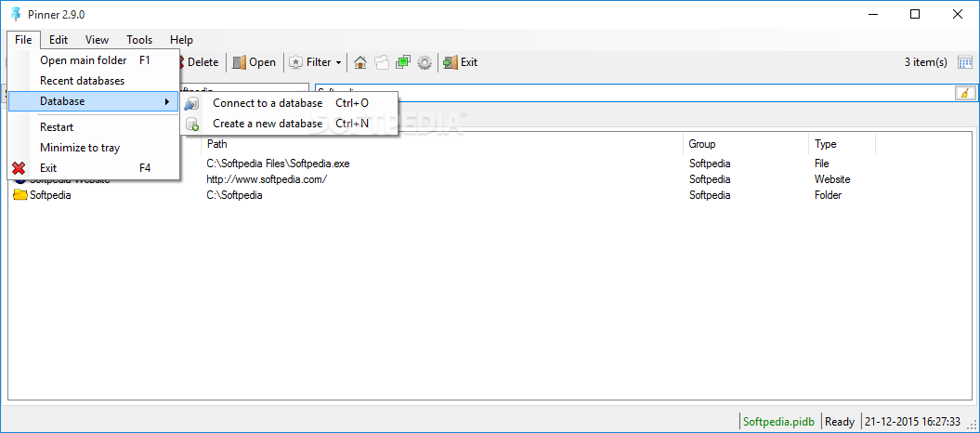Screen dimensions: 980x433
Task: Open settings via the gear toolbar icon
Action: 425,62
